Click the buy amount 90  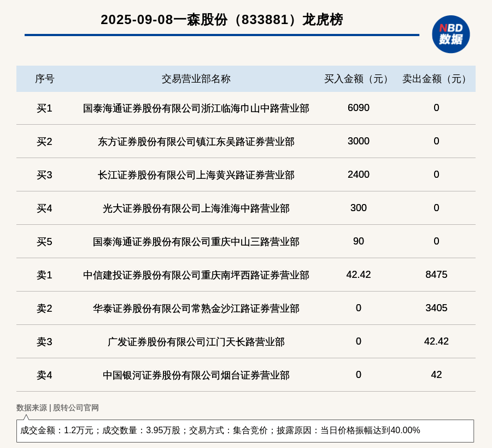358,241
